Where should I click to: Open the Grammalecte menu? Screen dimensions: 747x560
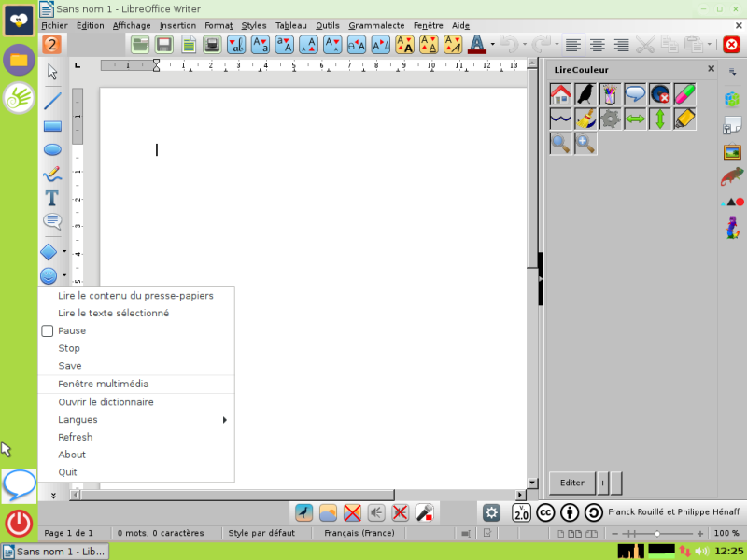(376, 25)
